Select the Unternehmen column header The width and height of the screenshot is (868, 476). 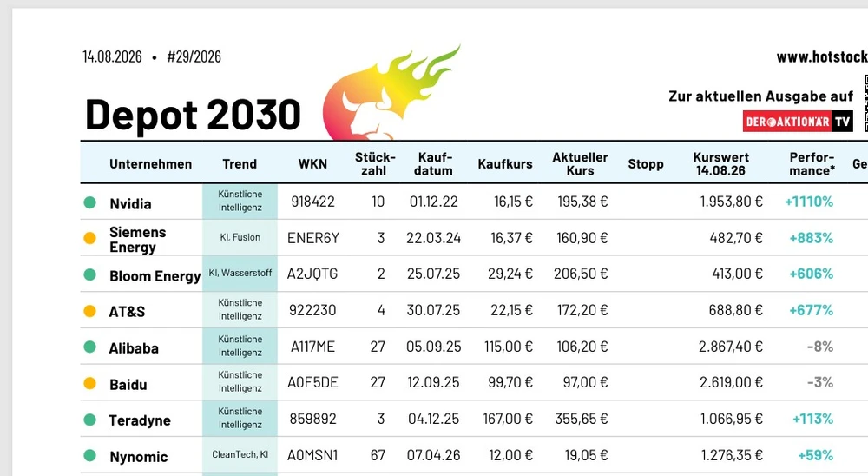(150, 164)
